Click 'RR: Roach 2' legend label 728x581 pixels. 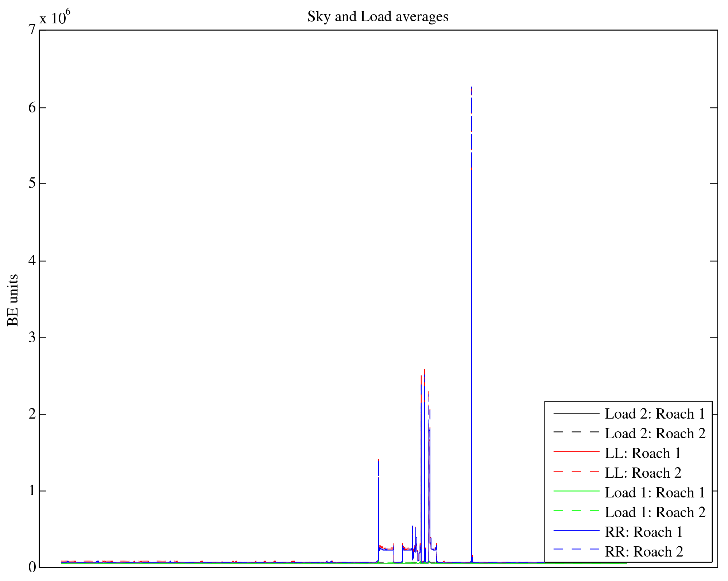[643, 552]
